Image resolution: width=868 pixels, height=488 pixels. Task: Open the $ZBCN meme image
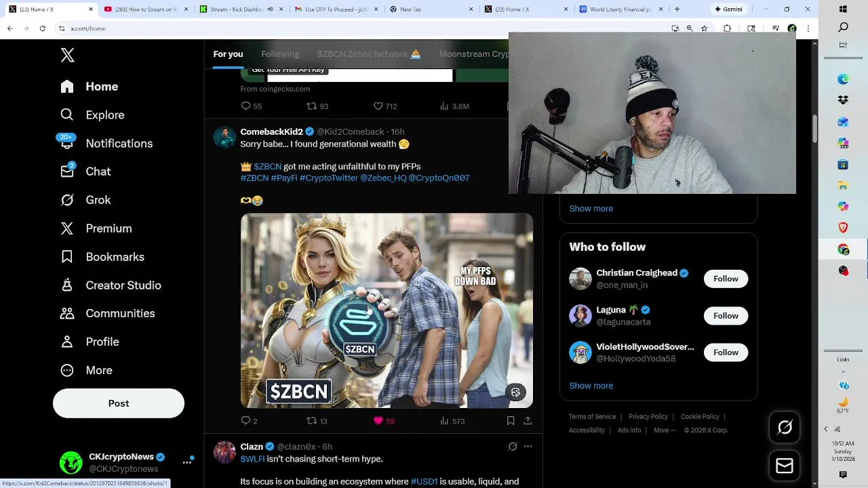(387, 310)
